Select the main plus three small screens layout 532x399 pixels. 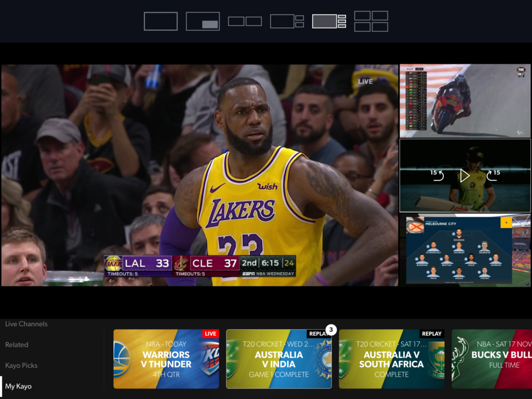(x=329, y=21)
